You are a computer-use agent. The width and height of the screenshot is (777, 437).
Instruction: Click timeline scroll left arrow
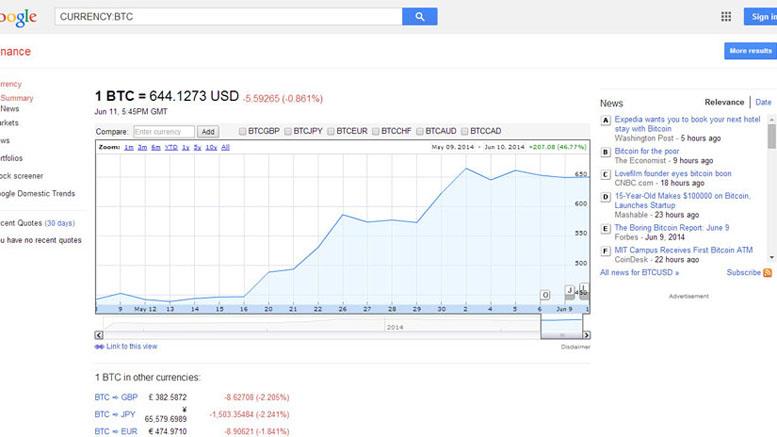point(99,335)
